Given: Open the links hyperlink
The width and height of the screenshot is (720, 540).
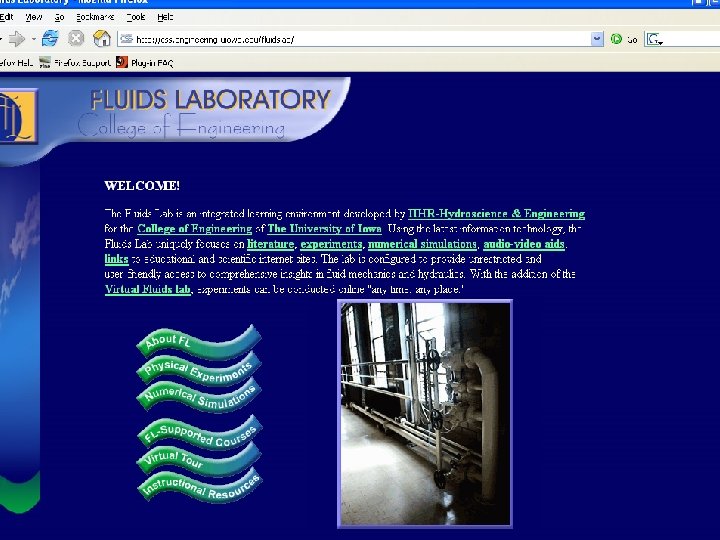Looking at the screenshot, I should click(116, 259).
